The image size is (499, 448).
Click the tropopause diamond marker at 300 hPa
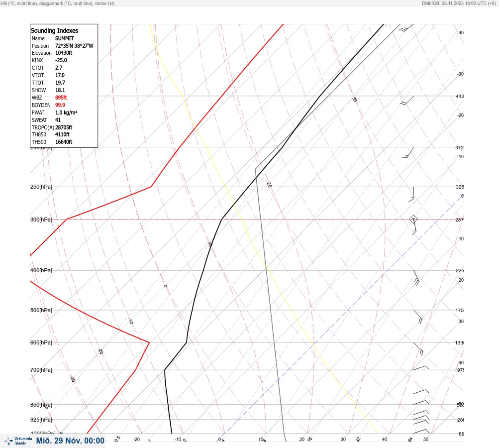[x=413, y=219]
